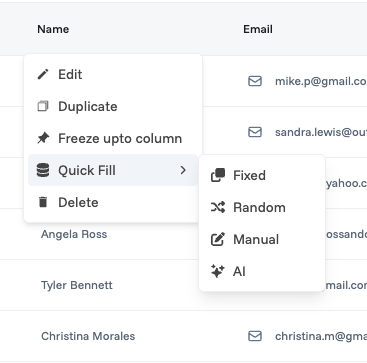Click the pencil icon beside Edit
The height and width of the screenshot is (363, 367).
[x=43, y=74]
